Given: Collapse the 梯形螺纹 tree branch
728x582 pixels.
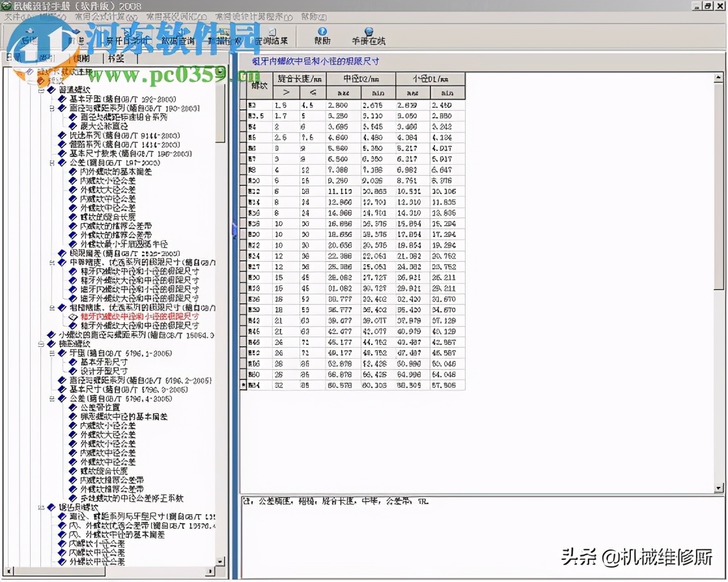Looking at the screenshot, I should coord(42,344).
